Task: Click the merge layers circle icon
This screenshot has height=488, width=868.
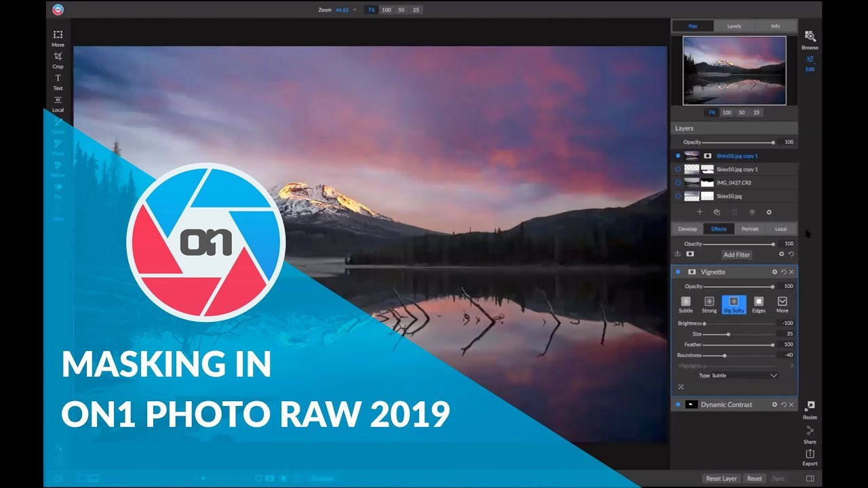Action: (x=752, y=212)
